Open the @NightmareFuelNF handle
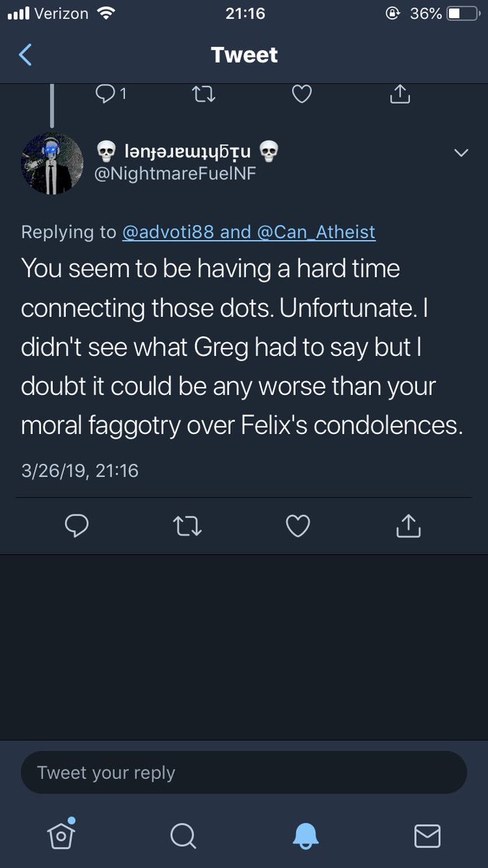 176,174
